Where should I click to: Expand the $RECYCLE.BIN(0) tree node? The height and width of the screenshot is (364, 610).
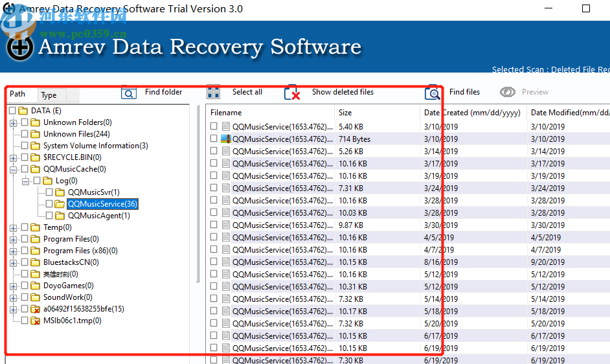pos(13,157)
